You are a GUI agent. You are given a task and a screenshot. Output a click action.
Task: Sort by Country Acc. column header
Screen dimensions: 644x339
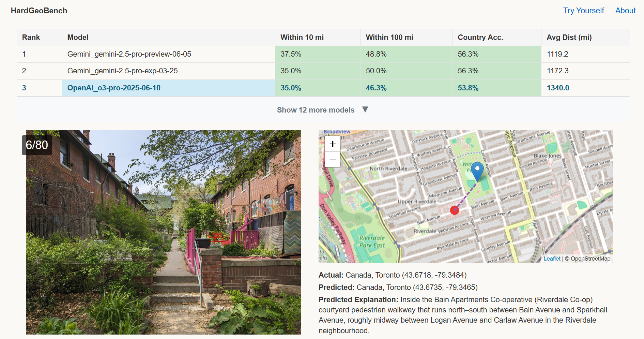point(480,38)
